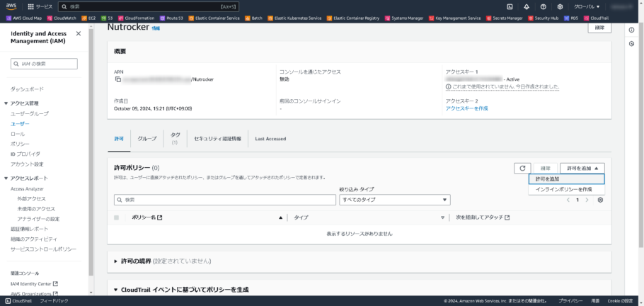Open RDS service shortcut
Viewport: 644px width, 306px height.
click(x=571, y=18)
